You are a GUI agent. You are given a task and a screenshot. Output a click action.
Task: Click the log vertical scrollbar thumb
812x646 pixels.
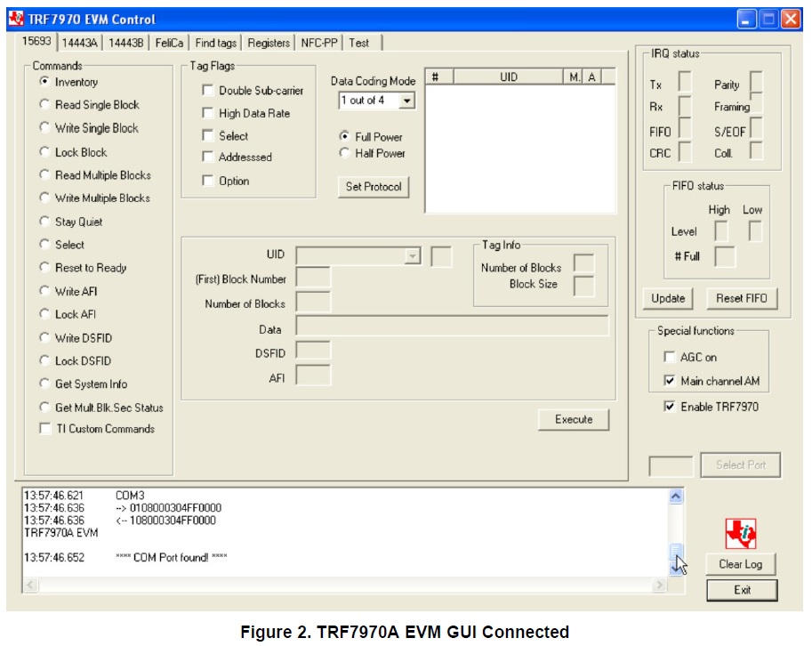coord(676,551)
